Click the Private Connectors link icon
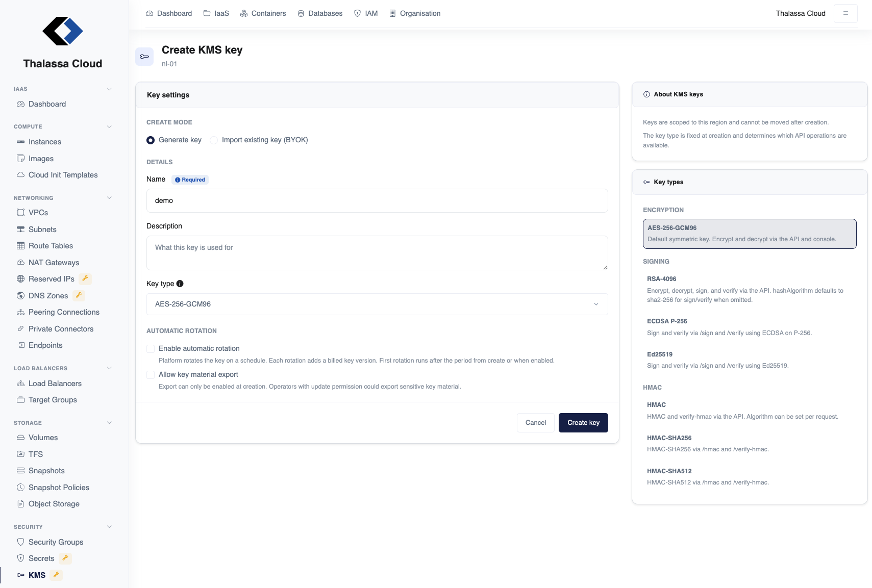This screenshot has width=872, height=588. click(x=20, y=329)
